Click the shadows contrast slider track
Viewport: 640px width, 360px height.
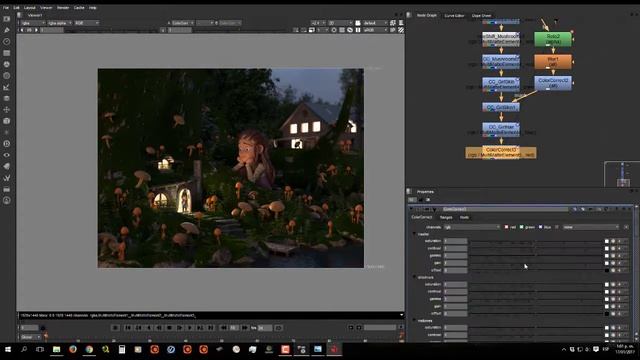[x=536, y=292]
